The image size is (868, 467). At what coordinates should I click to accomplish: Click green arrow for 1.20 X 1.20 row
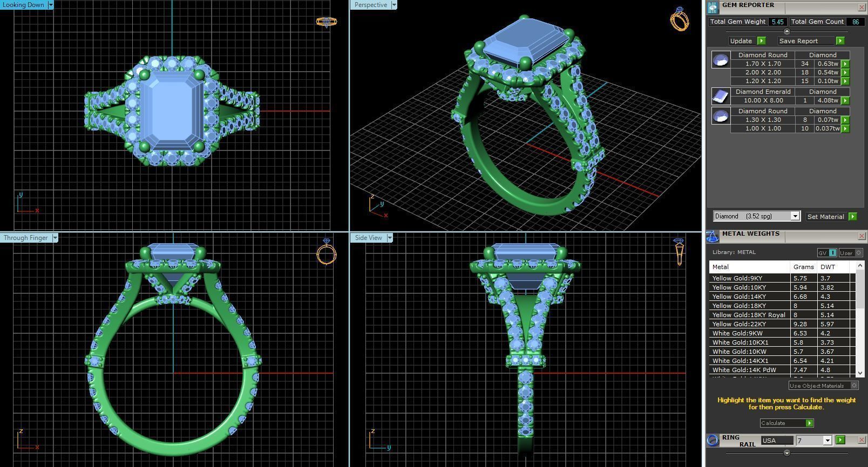845,81
